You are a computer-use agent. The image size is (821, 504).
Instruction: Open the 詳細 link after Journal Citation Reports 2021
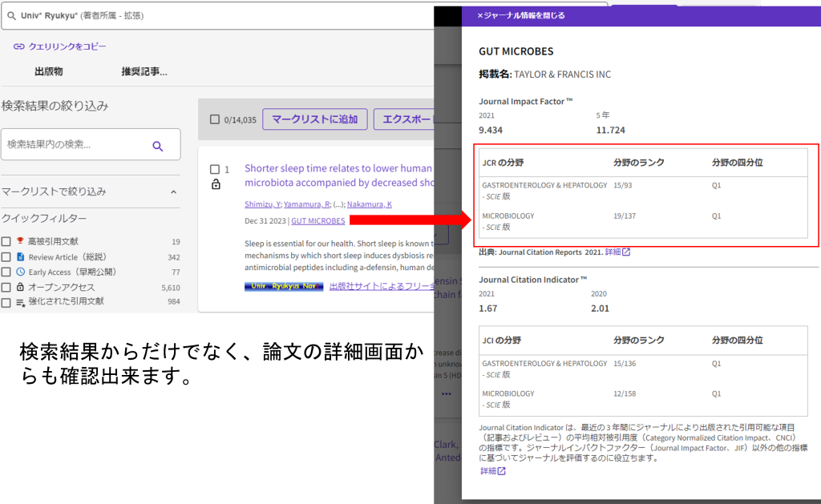(x=613, y=252)
